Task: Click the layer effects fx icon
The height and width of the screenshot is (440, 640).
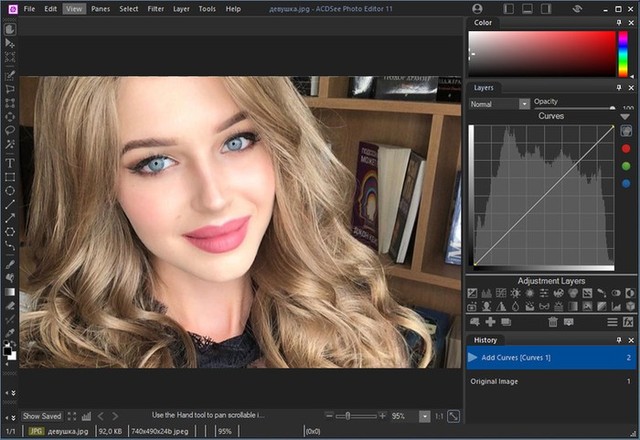Action: click(x=630, y=322)
